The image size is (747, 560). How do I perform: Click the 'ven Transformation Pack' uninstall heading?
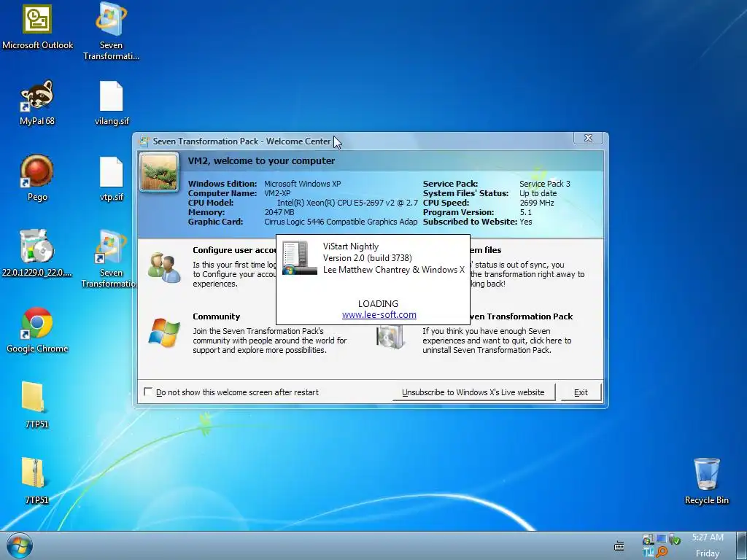(522, 316)
